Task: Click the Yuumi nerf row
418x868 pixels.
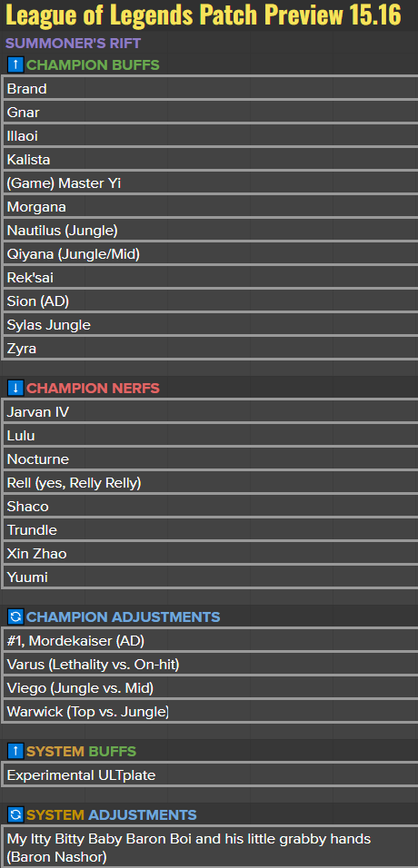Action: 210,577
